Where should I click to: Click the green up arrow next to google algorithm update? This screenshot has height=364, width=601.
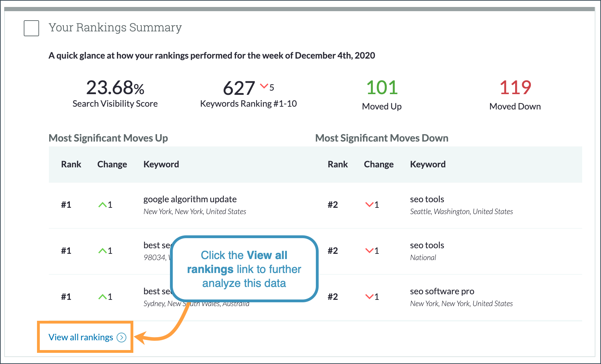click(102, 204)
